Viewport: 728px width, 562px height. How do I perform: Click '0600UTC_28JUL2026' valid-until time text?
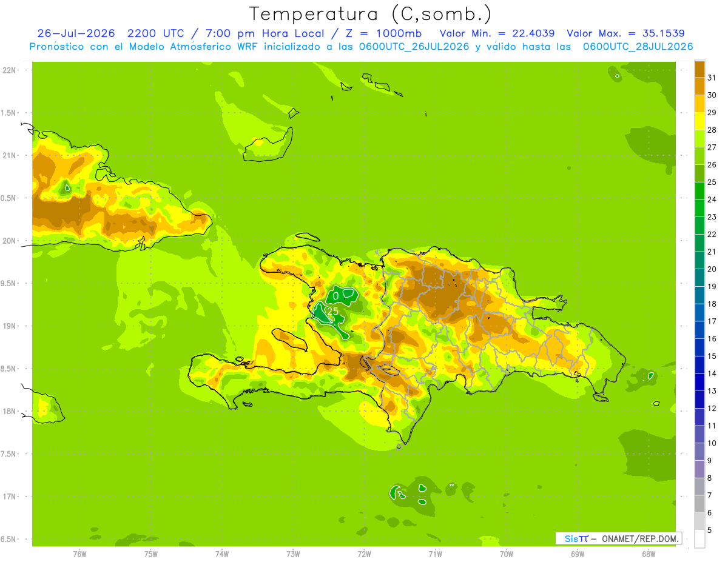click(638, 47)
